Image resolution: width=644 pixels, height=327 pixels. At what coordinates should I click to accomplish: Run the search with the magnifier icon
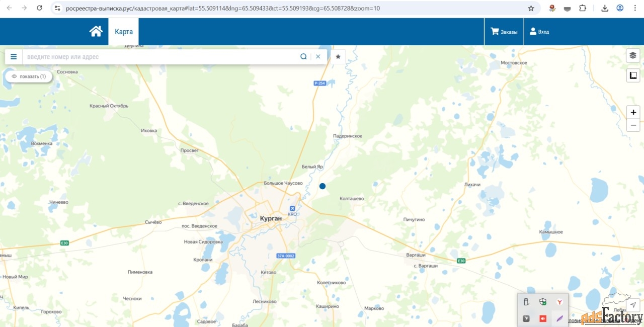303,57
